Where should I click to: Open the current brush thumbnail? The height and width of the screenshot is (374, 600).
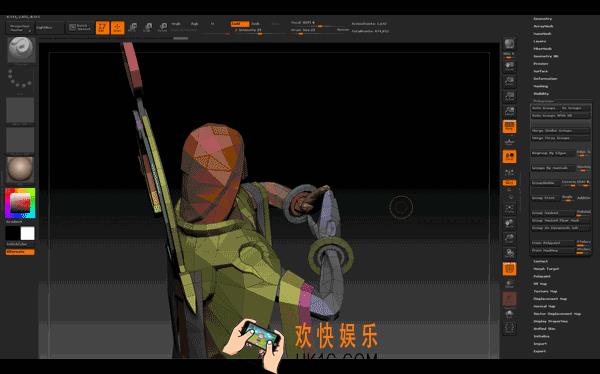tap(21, 50)
